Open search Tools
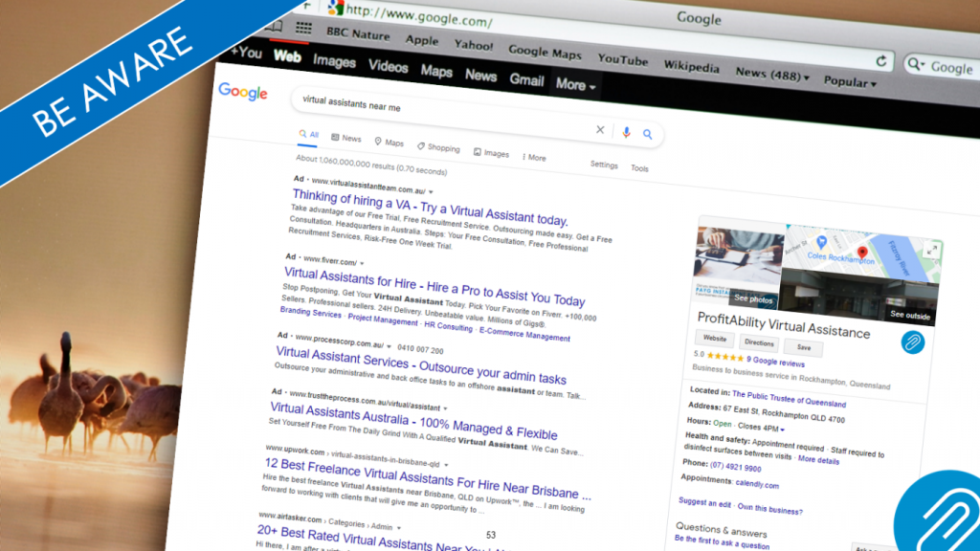The width and height of the screenshot is (980, 551). click(x=639, y=168)
